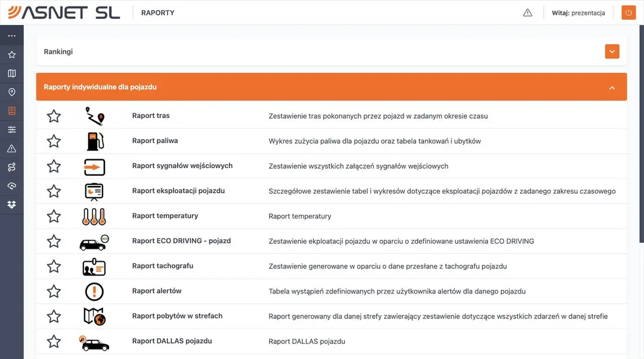
Task: Click the route icon in sidebar
Action: [11, 167]
